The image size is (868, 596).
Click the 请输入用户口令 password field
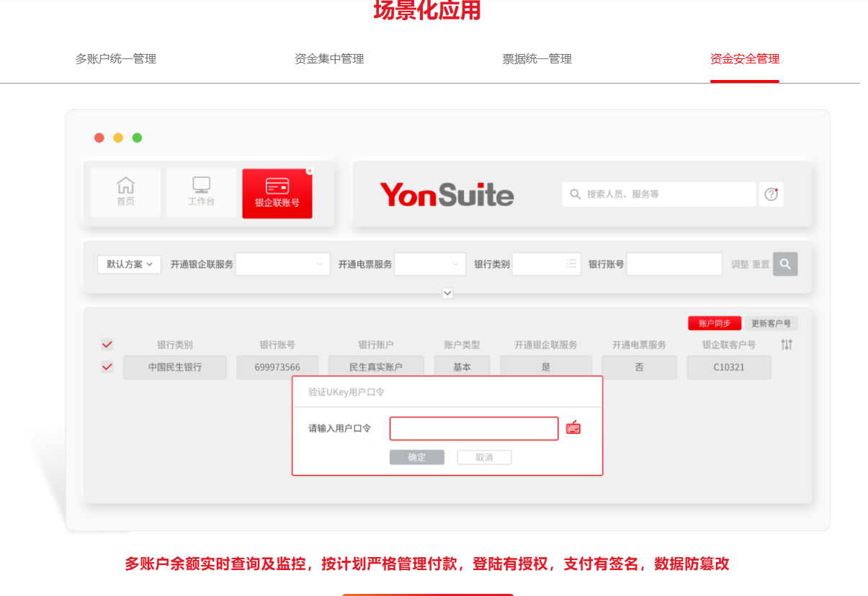[473, 428]
